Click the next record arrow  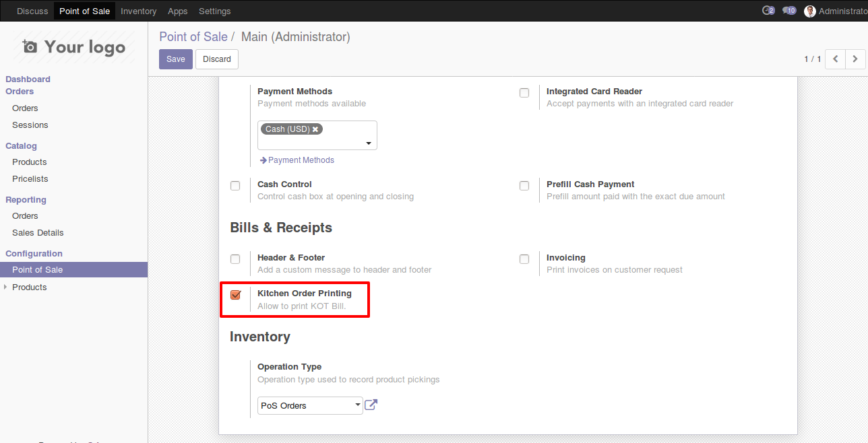pos(855,59)
